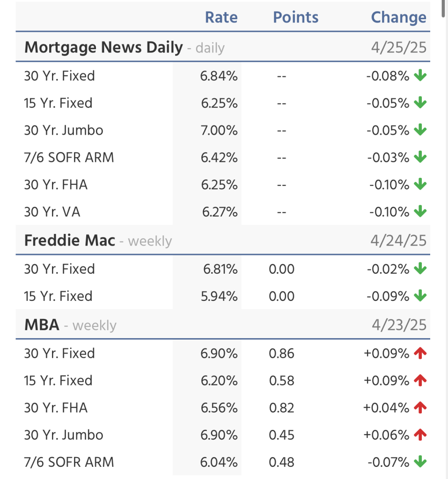
Task: Open the Freddie Mac section heading
Action: 70,240
